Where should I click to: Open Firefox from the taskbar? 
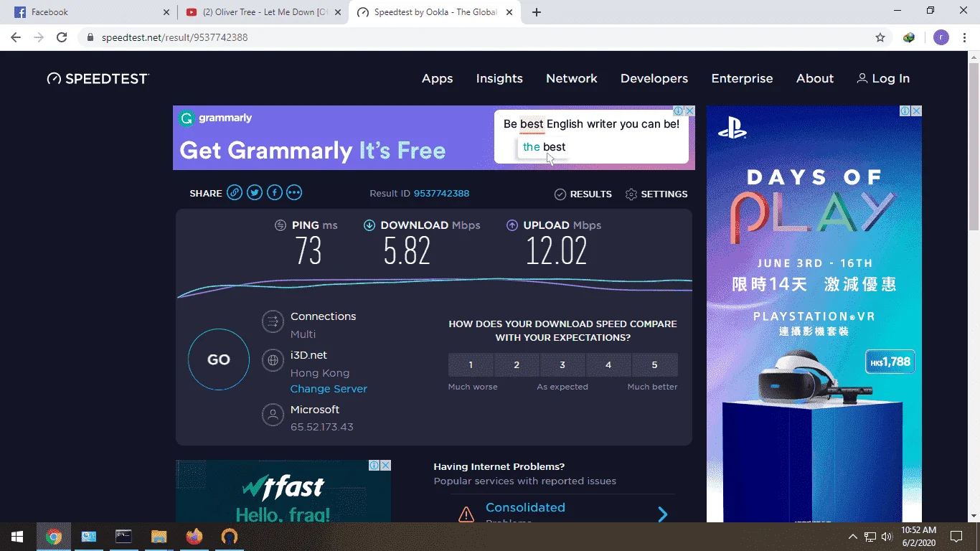pos(194,537)
